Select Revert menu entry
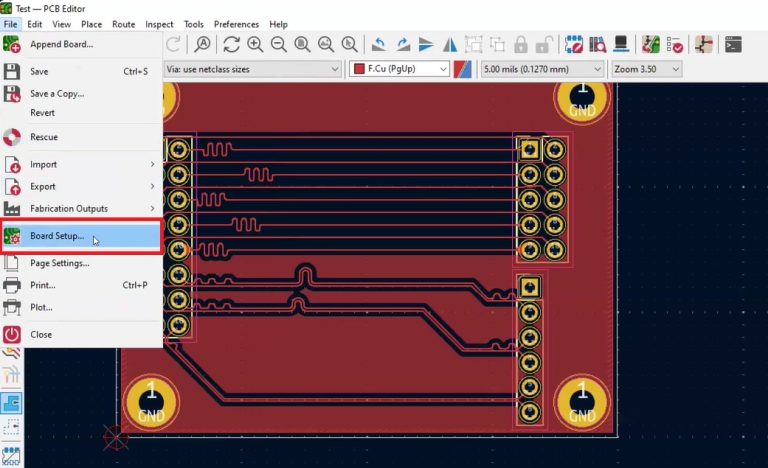Screen dimensions: 768x468 [81, 113]
